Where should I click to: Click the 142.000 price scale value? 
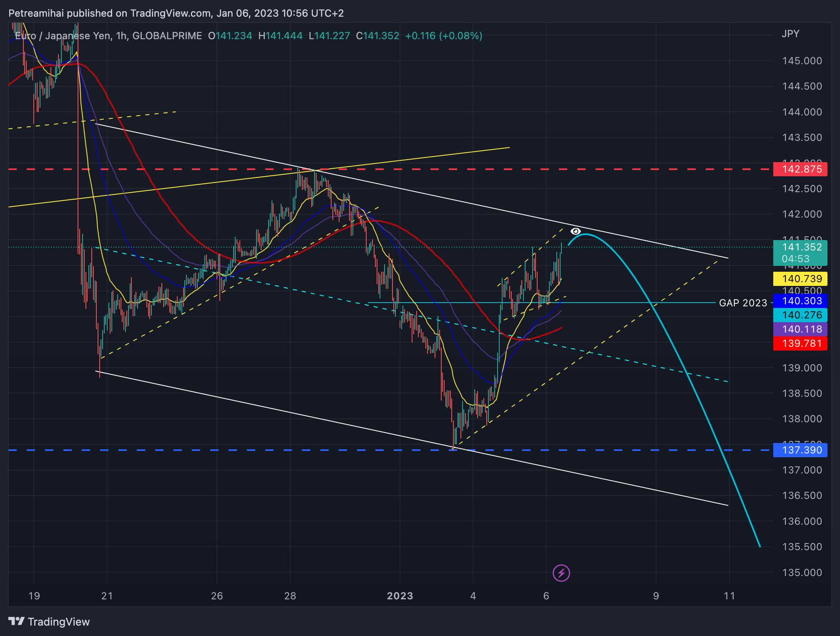802,214
